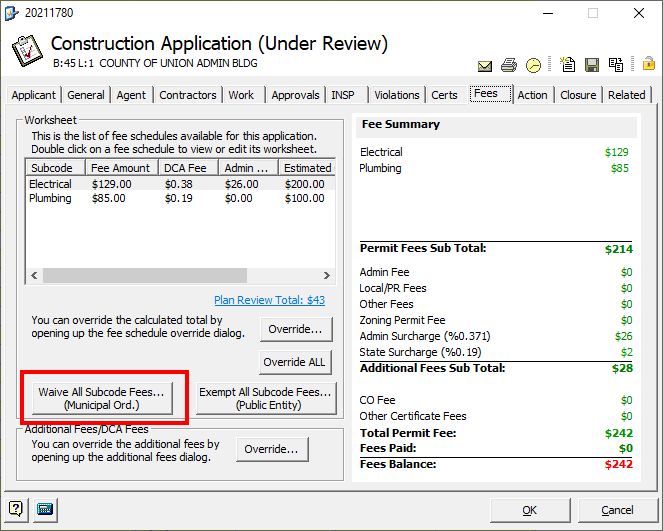Click the Cancel button

(x=617, y=510)
